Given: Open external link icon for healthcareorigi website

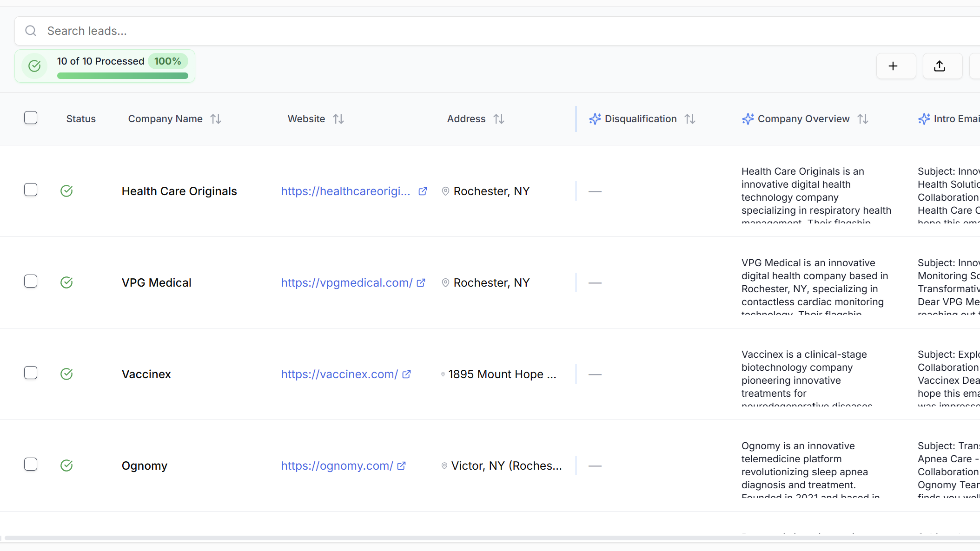Looking at the screenshot, I should [423, 191].
